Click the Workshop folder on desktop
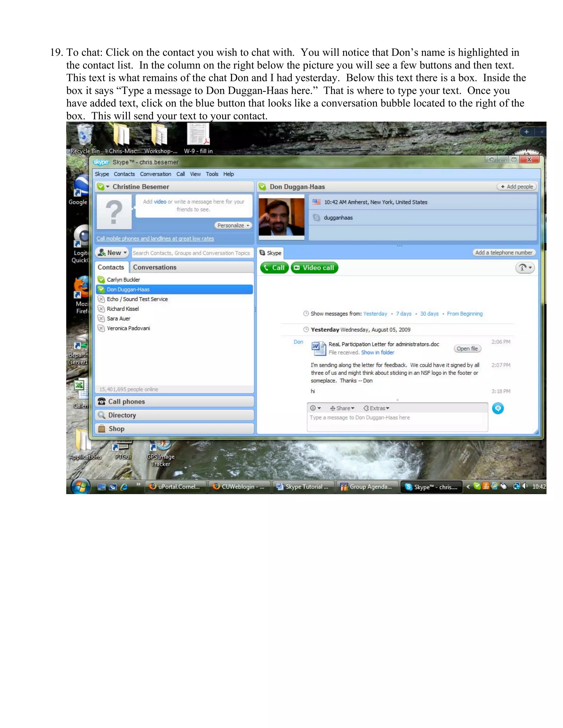This screenshot has height=728, width=563. 160,139
